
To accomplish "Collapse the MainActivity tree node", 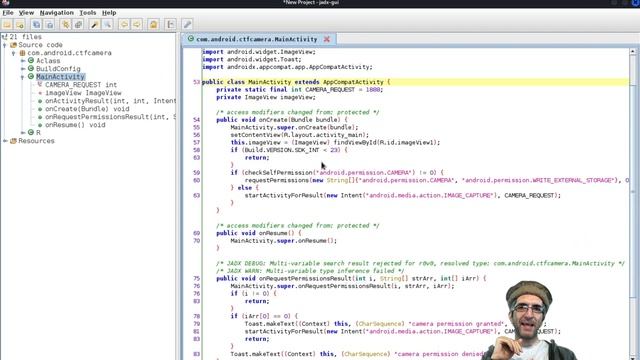I will click(22, 77).
